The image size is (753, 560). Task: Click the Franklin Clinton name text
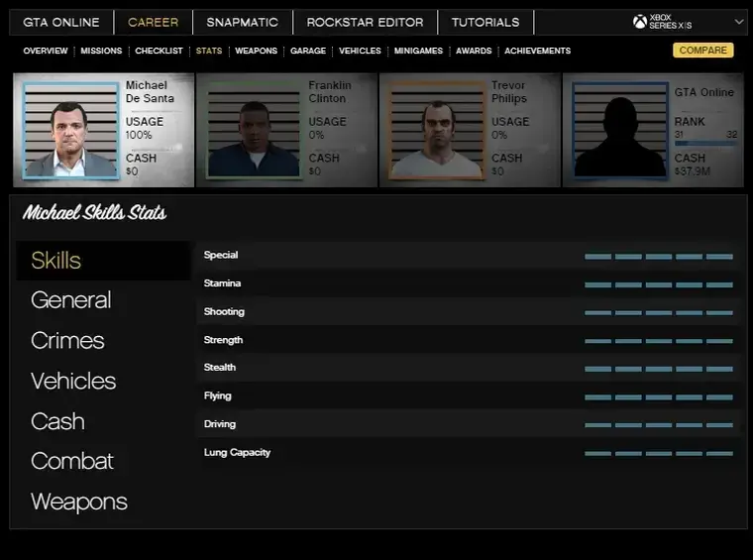(x=329, y=92)
